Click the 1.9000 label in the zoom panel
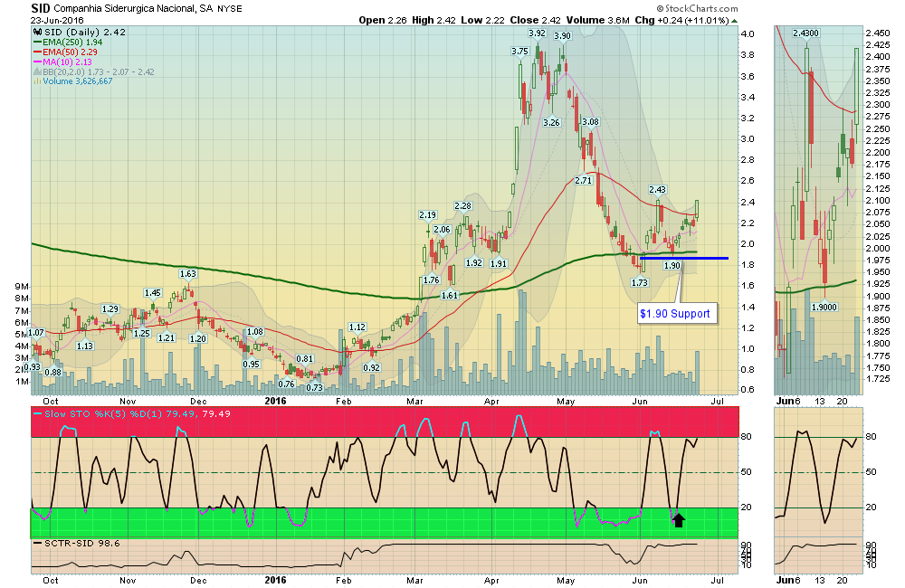 pyautogui.click(x=824, y=307)
